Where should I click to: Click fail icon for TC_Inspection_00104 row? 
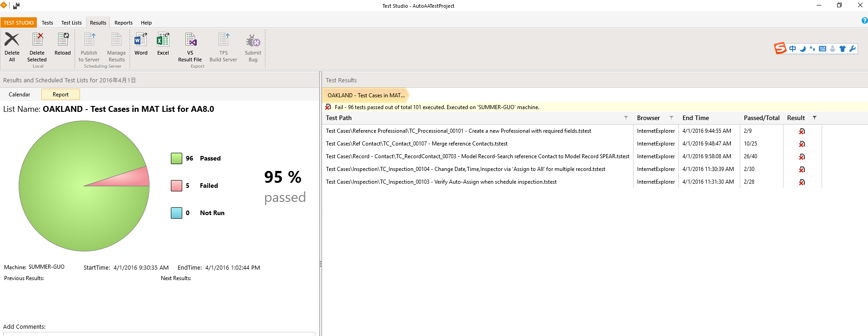[802, 169]
